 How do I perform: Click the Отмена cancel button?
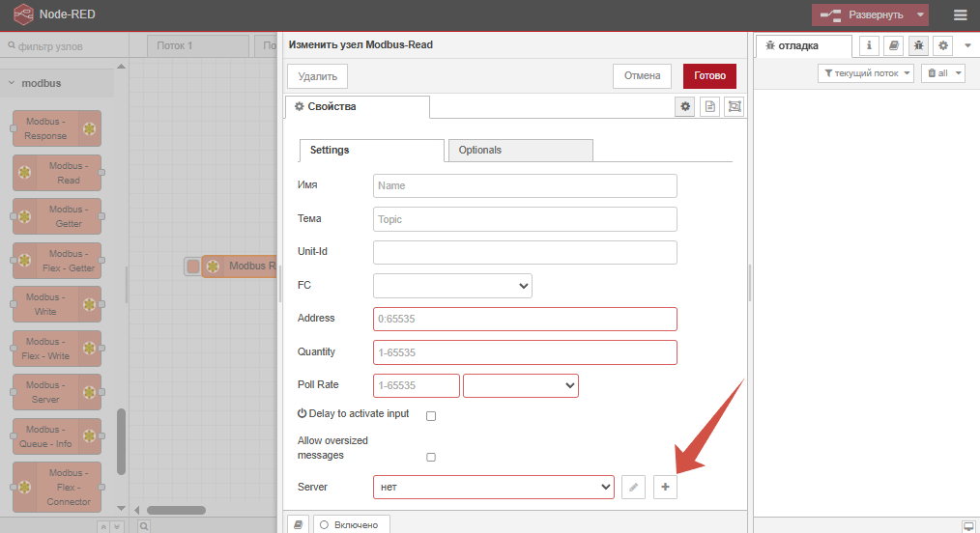642,75
